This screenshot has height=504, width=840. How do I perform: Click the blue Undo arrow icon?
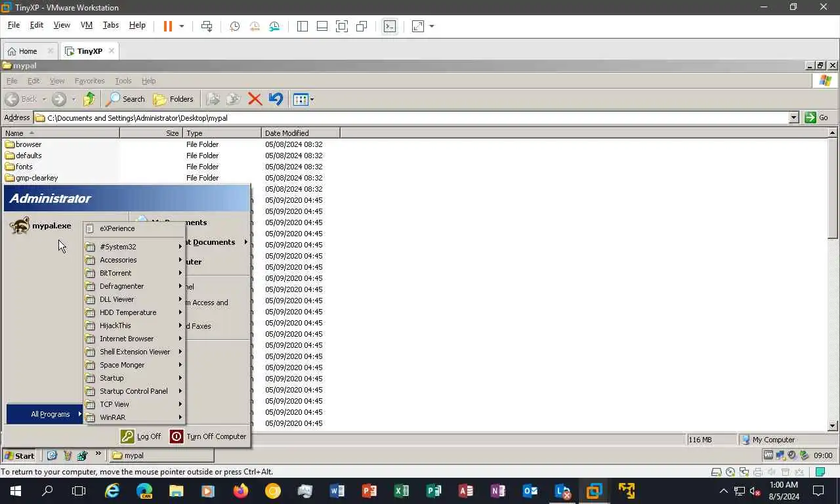point(276,99)
